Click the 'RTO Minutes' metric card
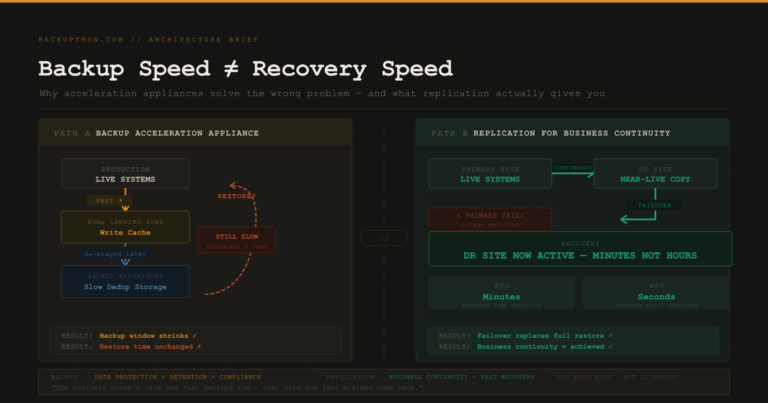Viewport: 768px width, 403px height. (502, 293)
